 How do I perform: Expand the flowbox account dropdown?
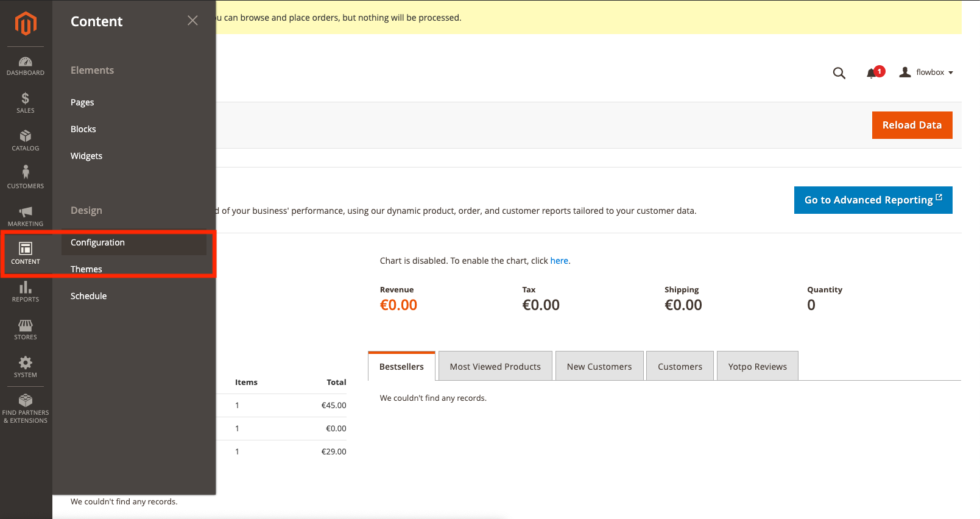point(926,72)
